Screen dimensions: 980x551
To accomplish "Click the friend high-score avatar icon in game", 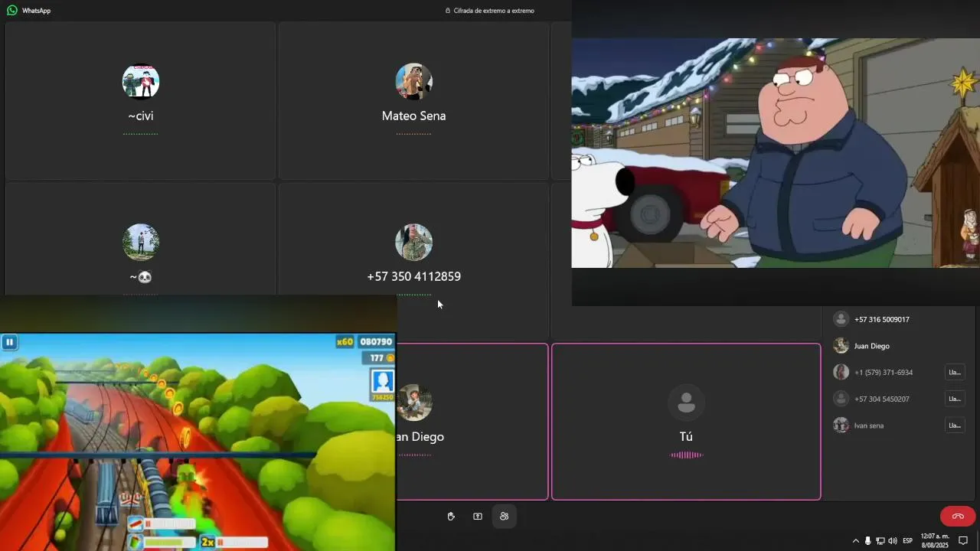I will (x=382, y=381).
